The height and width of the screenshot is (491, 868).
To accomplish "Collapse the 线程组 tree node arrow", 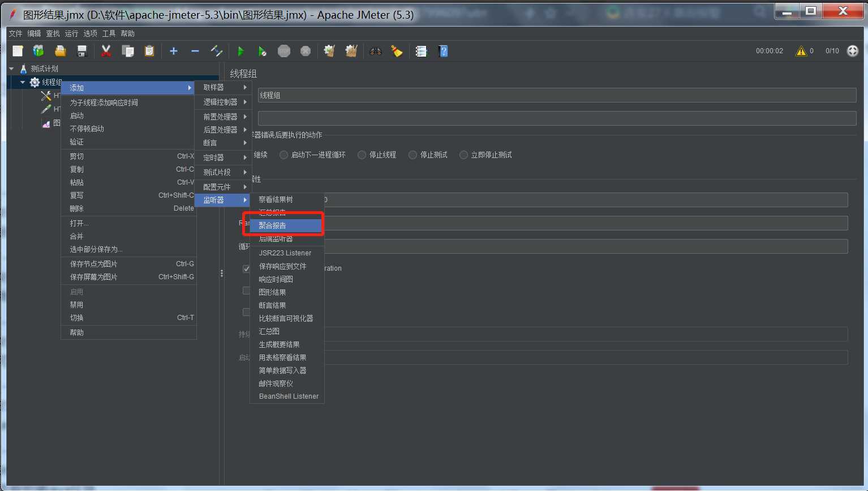I will tap(23, 82).
